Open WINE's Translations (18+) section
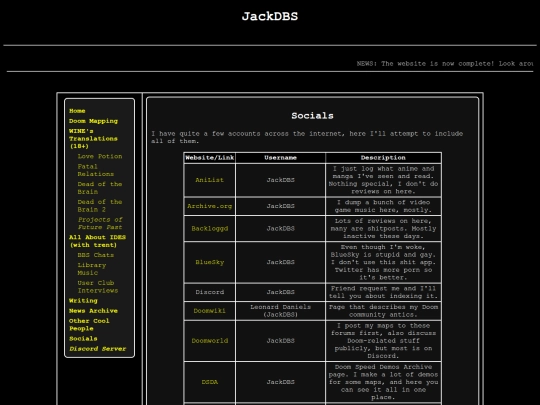 coord(93,138)
